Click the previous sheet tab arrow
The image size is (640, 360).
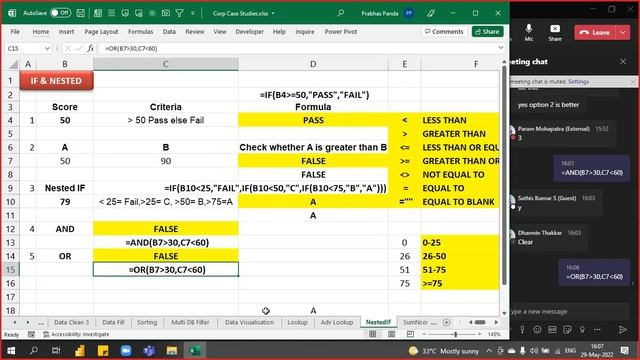tap(15, 322)
